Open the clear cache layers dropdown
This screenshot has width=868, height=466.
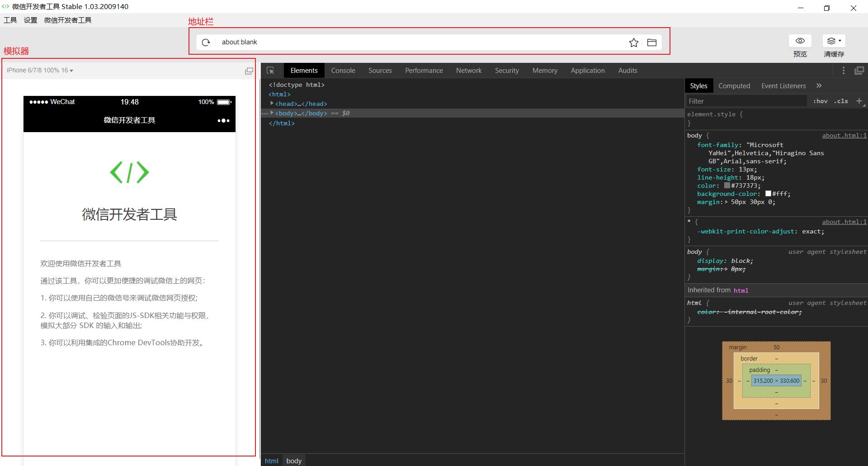834,41
